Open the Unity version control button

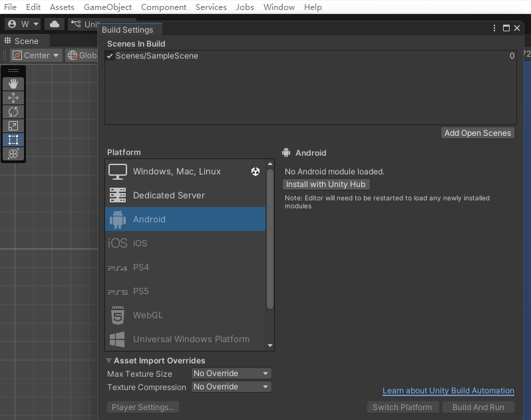83,24
